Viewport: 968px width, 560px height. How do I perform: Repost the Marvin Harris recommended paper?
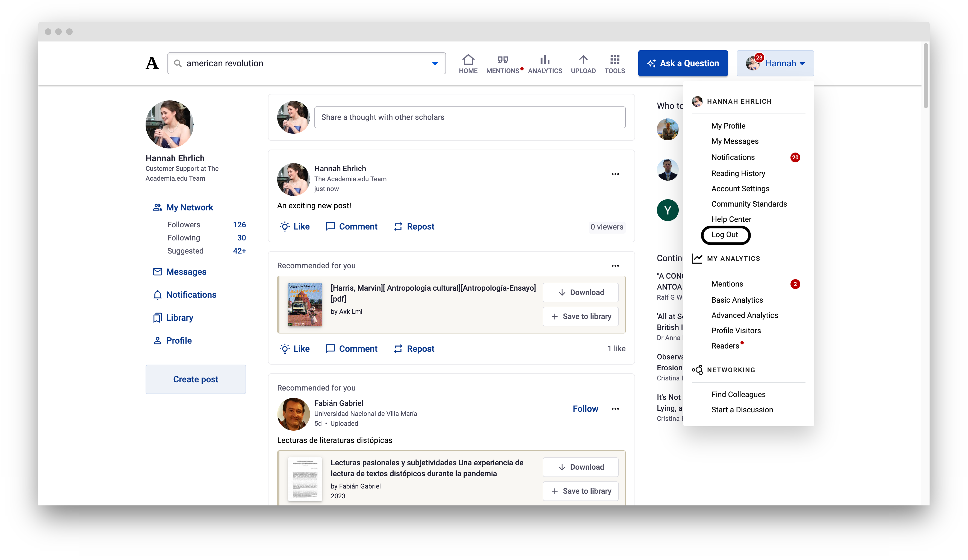coord(414,348)
